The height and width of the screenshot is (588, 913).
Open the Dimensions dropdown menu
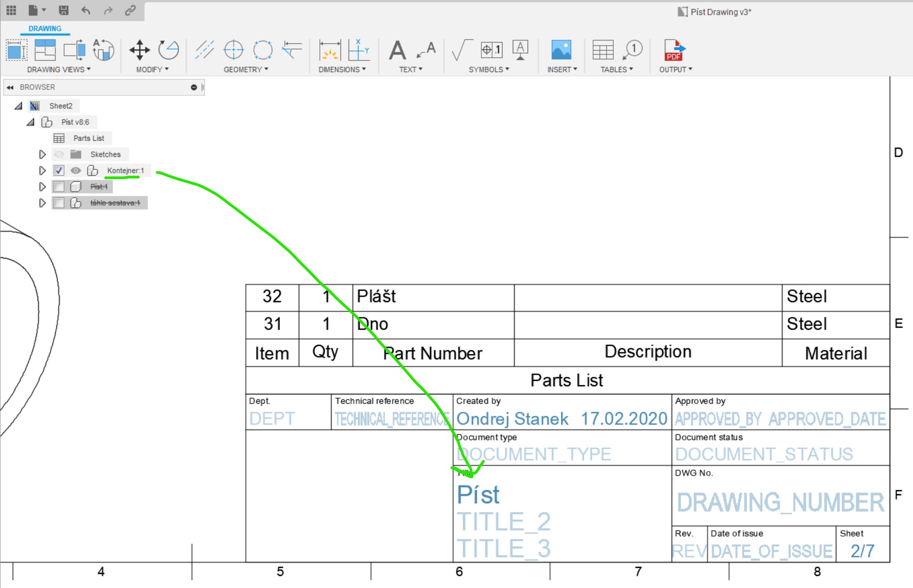pyautogui.click(x=342, y=70)
